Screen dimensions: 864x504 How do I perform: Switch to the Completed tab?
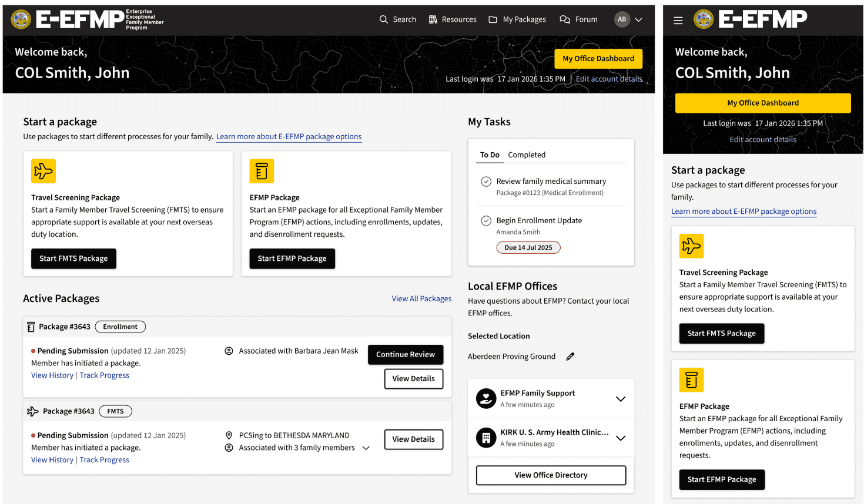pyautogui.click(x=527, y=155)
